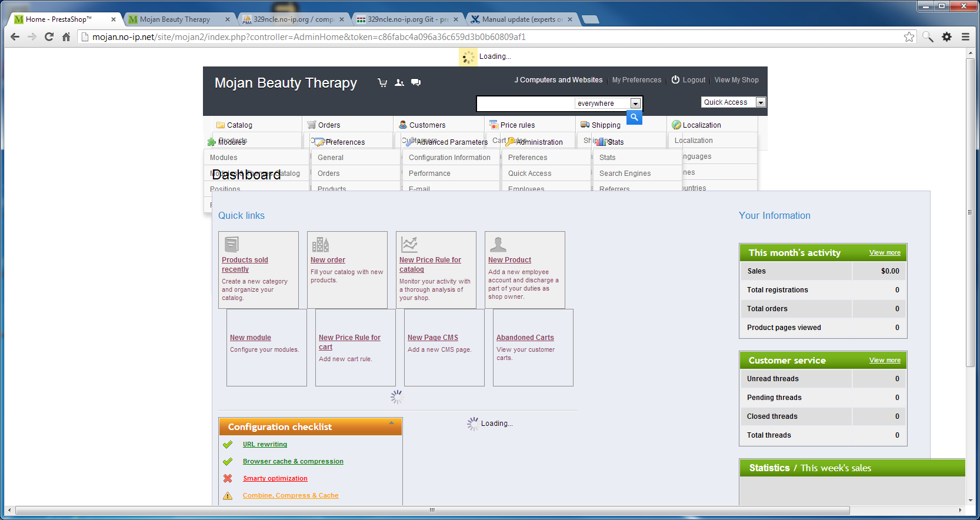Select Configuration Information submenu item
This screenshot has height=520, width=980.
(449, 158)
